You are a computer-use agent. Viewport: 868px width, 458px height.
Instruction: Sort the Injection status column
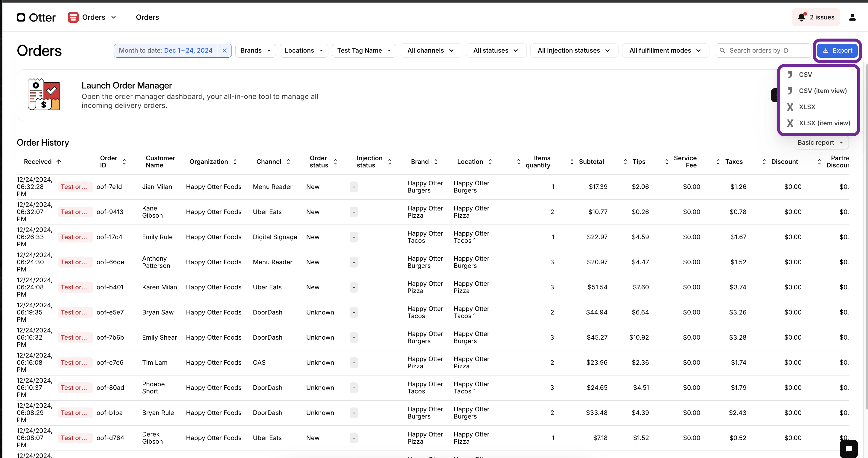click(390, 162)
